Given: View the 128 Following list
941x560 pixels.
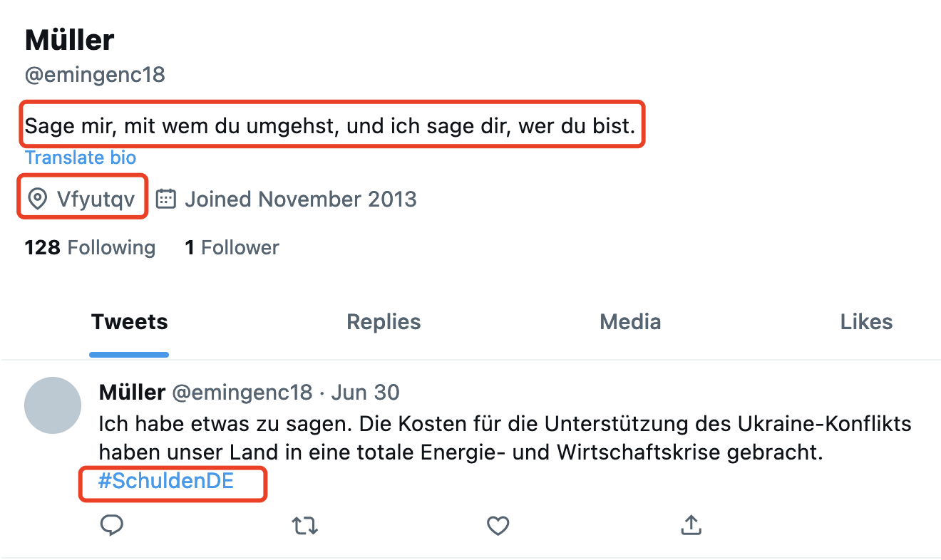Looking at the screenshot, I should [90, 247].
